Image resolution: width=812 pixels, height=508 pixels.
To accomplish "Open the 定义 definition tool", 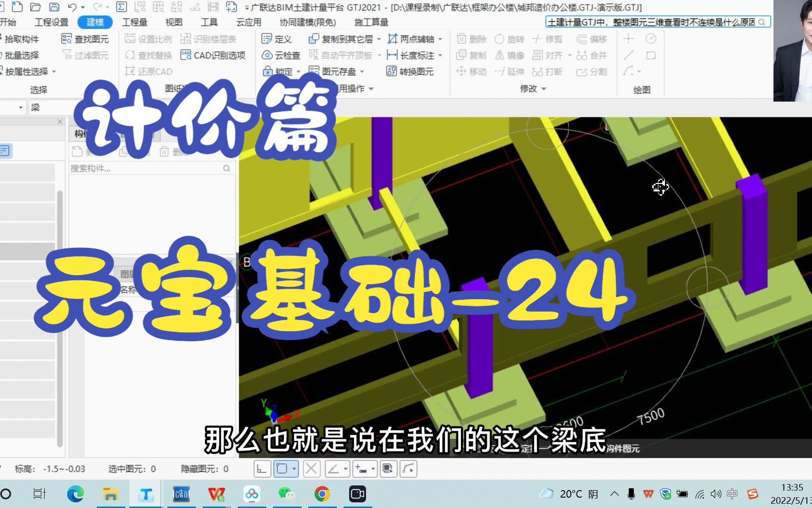I will click(x=277, y=39).
